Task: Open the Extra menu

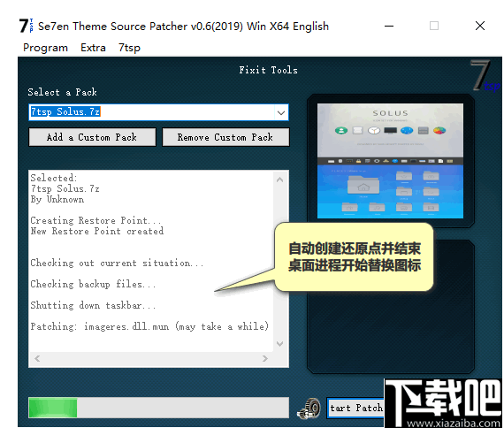Action: click(93, 48)
